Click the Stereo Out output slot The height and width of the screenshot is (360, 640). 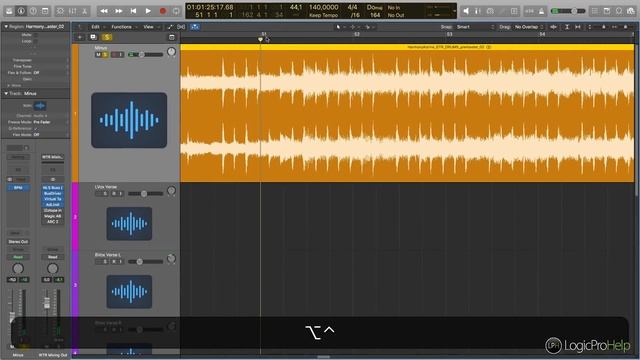point(18,242)
